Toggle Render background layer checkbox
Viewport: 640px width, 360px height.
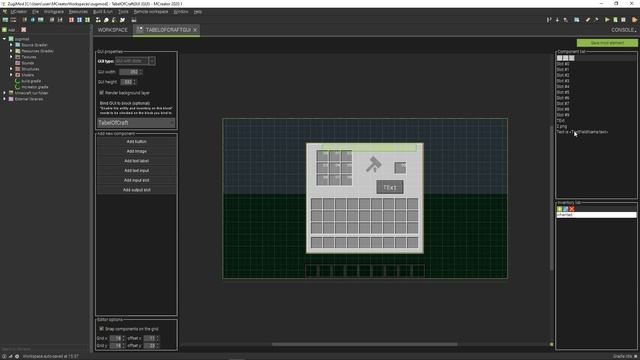(102, 93)
